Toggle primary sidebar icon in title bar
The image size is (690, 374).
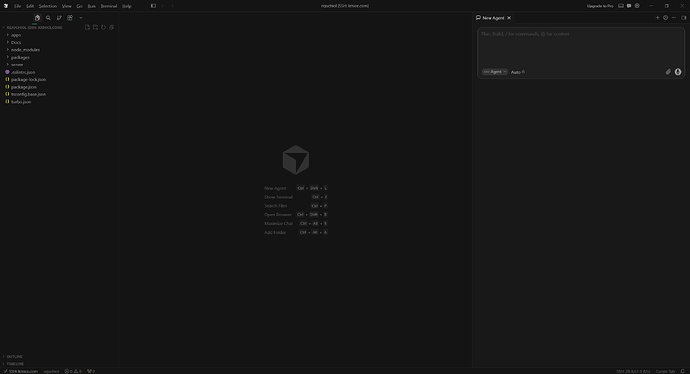(x=153, y=6)
